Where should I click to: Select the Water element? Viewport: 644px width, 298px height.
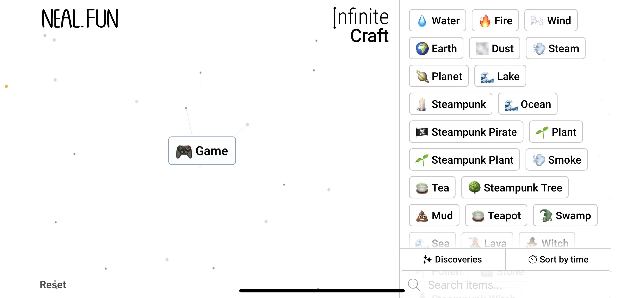click(x=437, y=20)
